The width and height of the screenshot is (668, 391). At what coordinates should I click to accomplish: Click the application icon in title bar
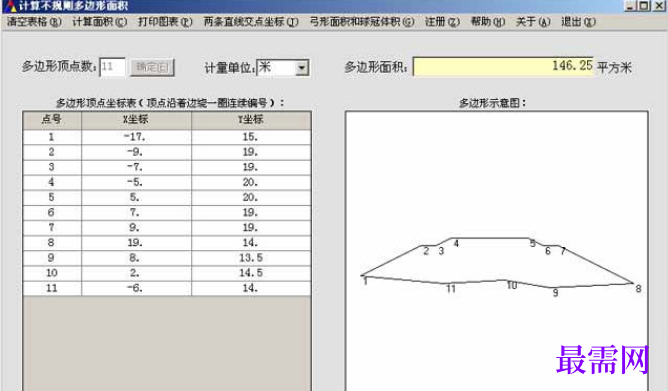tap(10, 6)
